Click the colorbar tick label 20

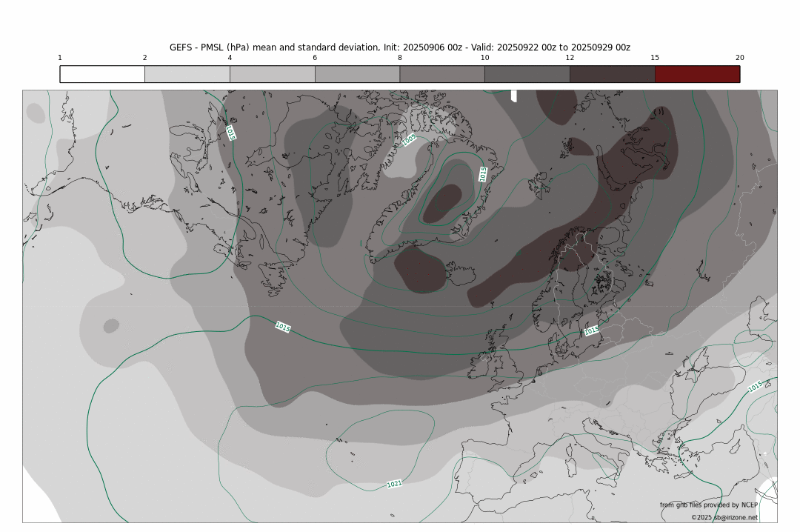739,58
